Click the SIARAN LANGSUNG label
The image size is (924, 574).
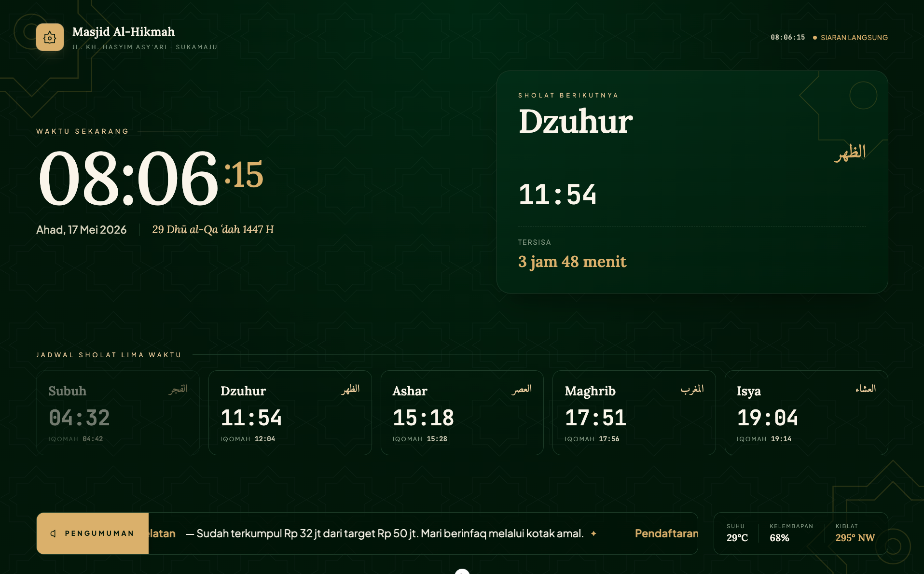[854, 38]
